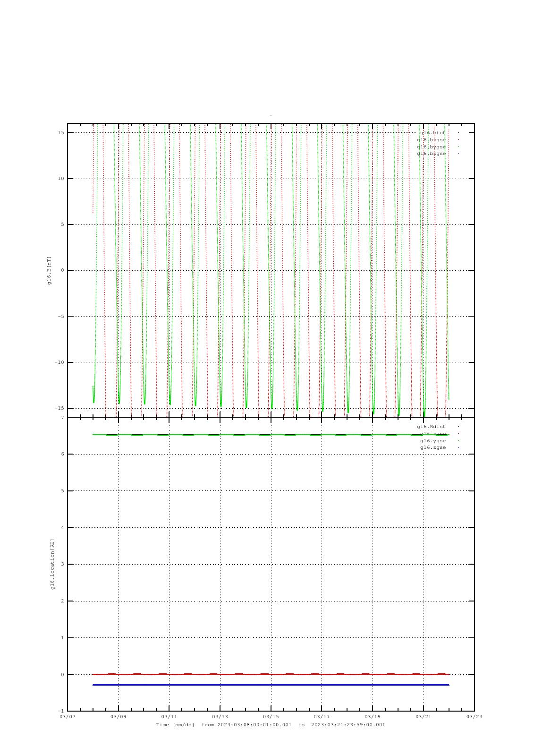Click the 6 tick label on the location axis
The width and height of the screenshot is (534, 756).
pos(62,454)
